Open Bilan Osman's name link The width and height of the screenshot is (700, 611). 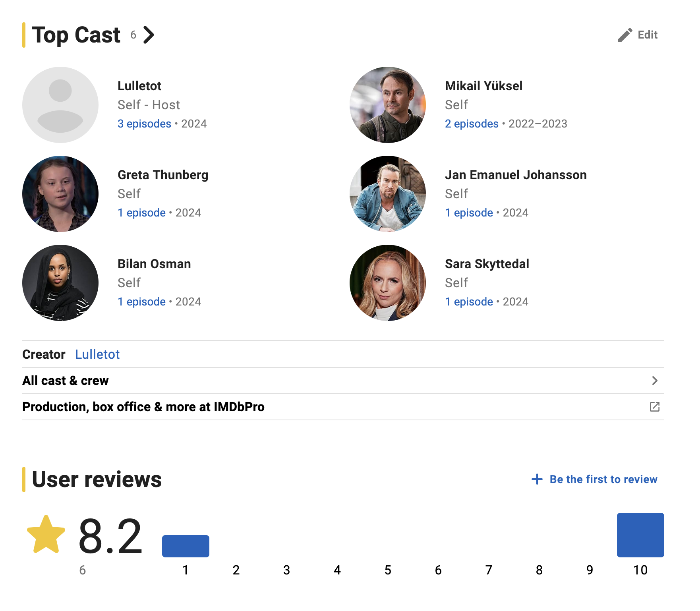click(154, 264)
